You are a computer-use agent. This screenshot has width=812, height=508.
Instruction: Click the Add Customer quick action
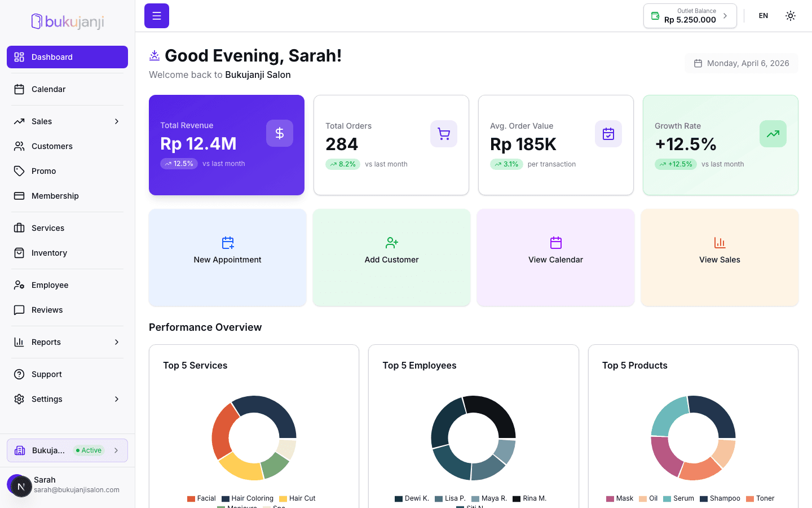[x=391, y=258]
